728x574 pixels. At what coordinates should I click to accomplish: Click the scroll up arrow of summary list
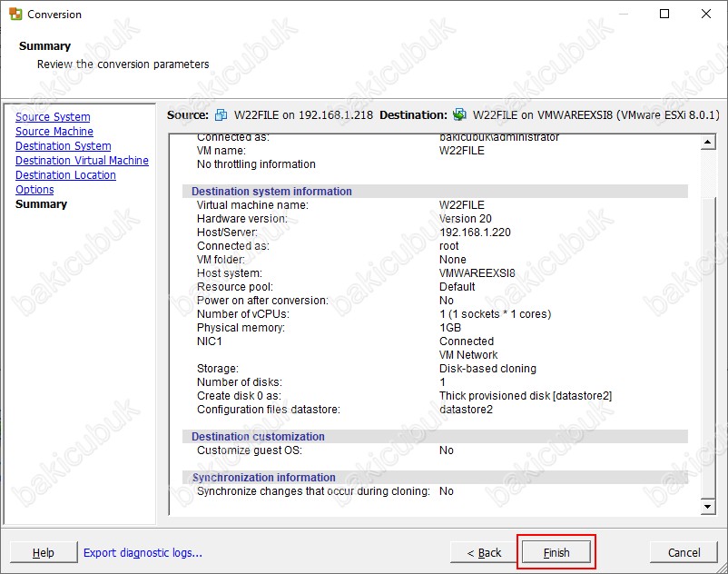(x=708, y=142)
